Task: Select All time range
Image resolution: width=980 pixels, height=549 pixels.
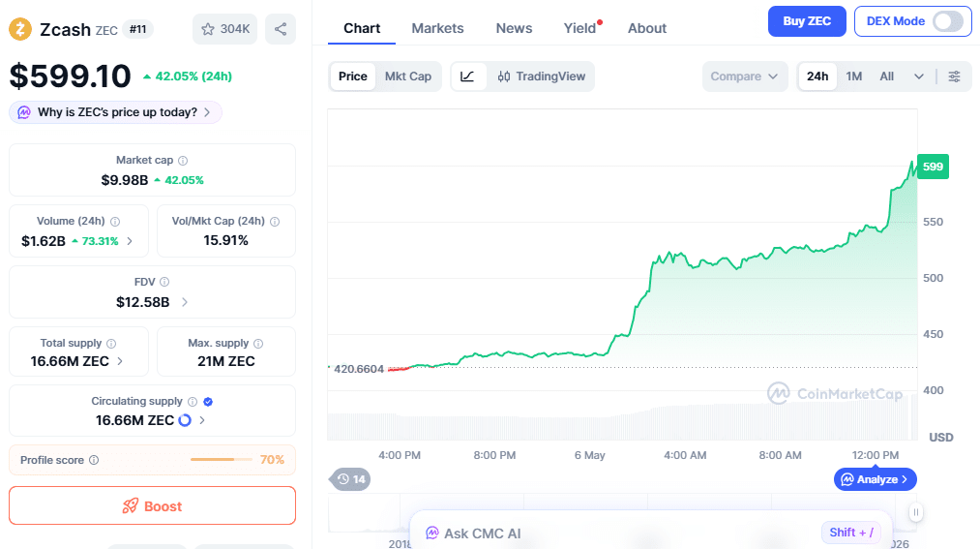Action: pos(887,76)
